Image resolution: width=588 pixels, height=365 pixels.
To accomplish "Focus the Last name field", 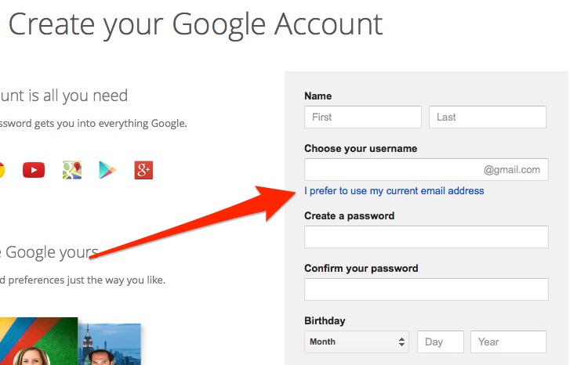I will [487, 117].
